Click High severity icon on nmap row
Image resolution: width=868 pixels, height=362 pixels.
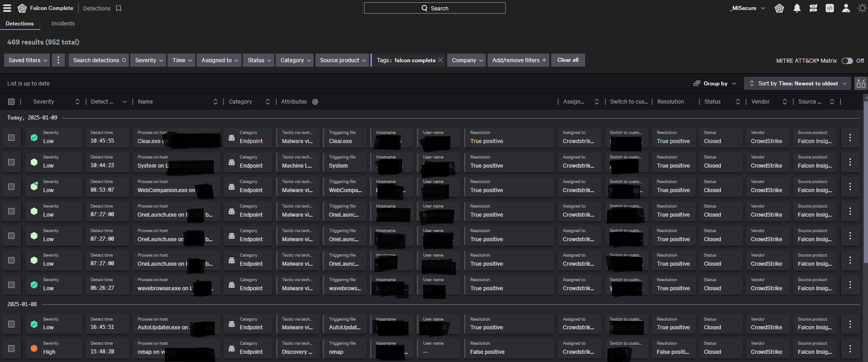click(x=34, y=348)
